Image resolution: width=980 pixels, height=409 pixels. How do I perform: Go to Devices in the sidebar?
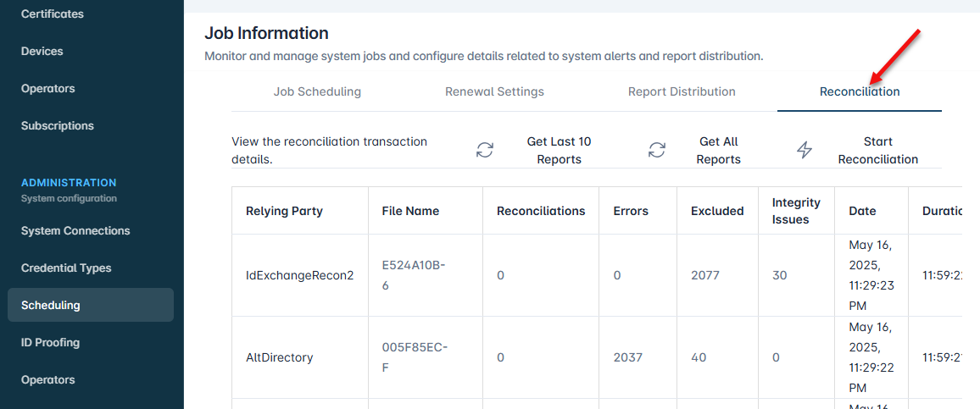click(42, 51)
